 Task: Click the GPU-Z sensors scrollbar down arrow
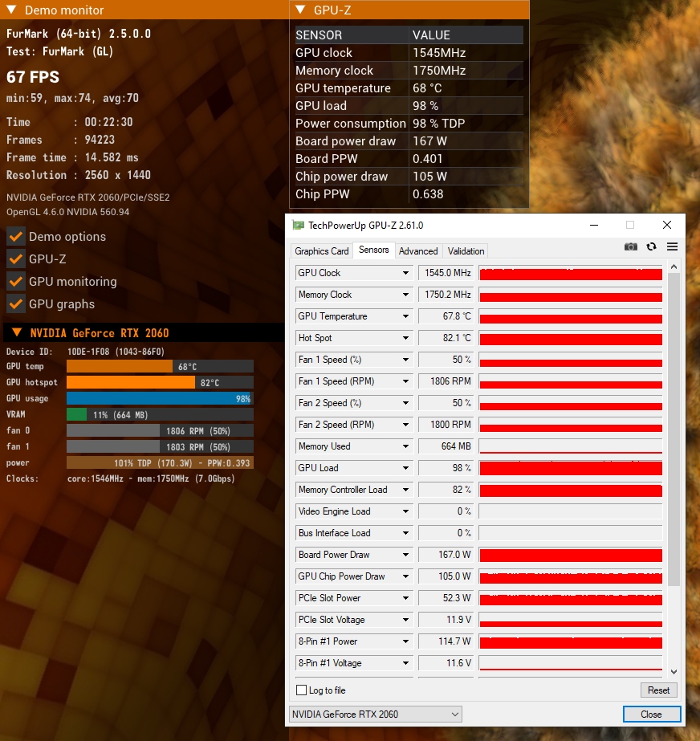click(674, 671)
